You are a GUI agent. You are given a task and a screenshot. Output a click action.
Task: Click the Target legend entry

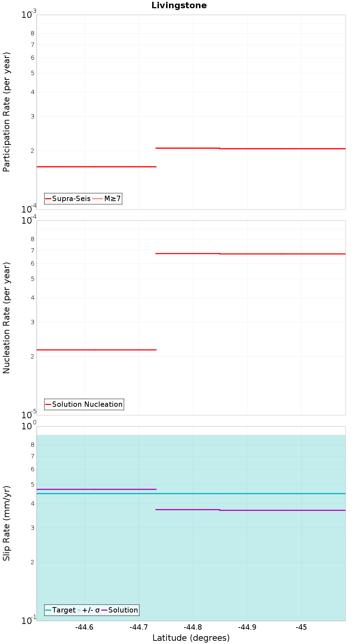[x=61, y=610]
